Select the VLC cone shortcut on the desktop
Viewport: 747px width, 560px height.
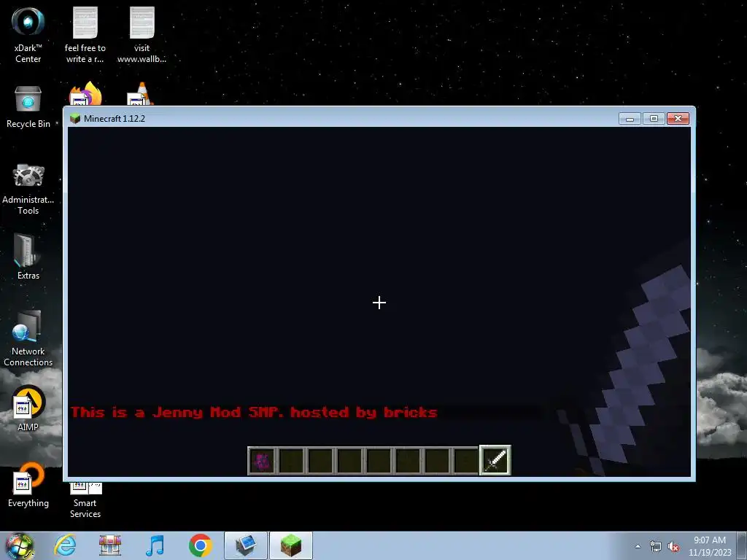tap(140, 94)
